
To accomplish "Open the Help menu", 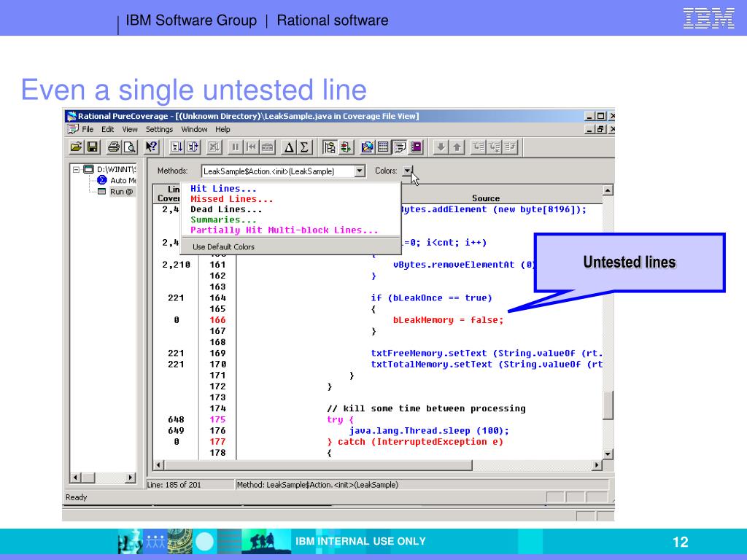I will click(222, 129).
